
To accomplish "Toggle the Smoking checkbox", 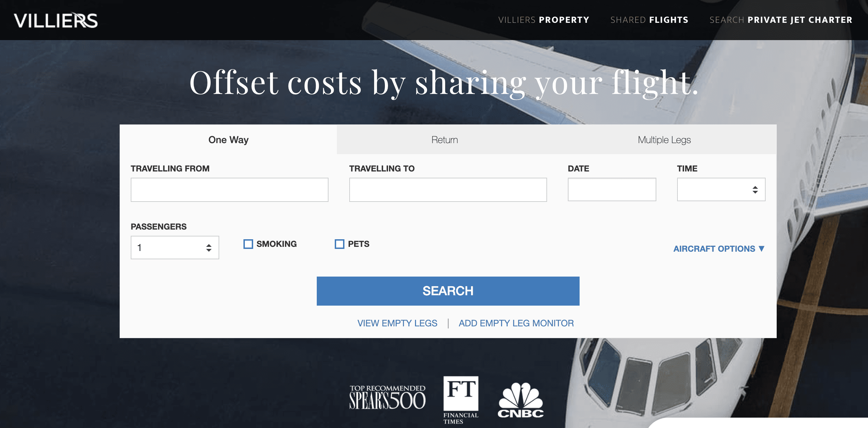I will pyautogui.click(x=248, y=244).
